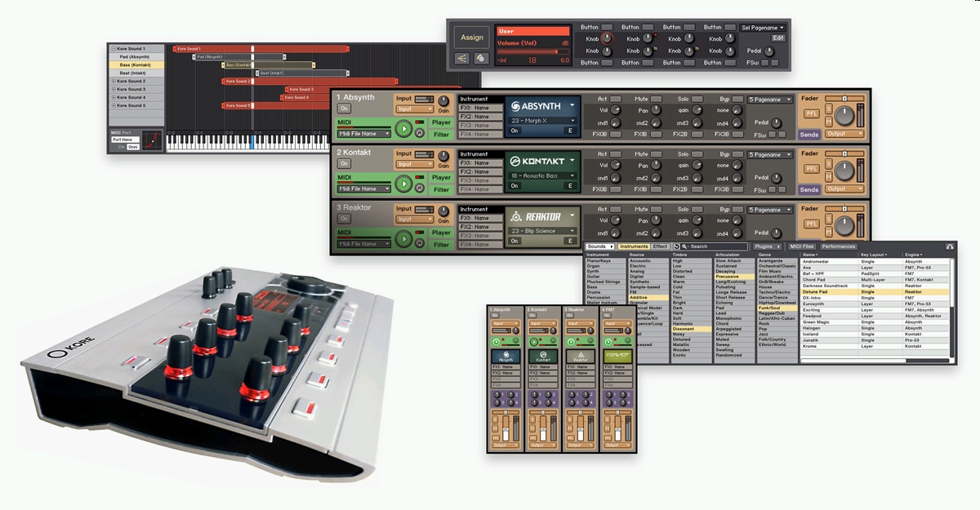Open the Sounds menu in browser
The height and width of the screenshot is (510, 980).
[x=599, y=246]
